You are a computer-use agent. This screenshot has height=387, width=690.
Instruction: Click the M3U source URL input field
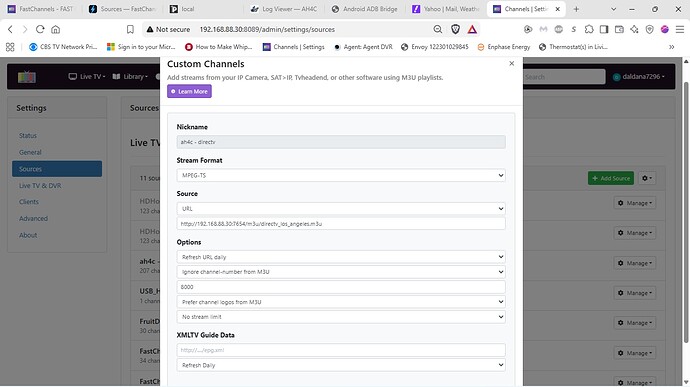341,224
